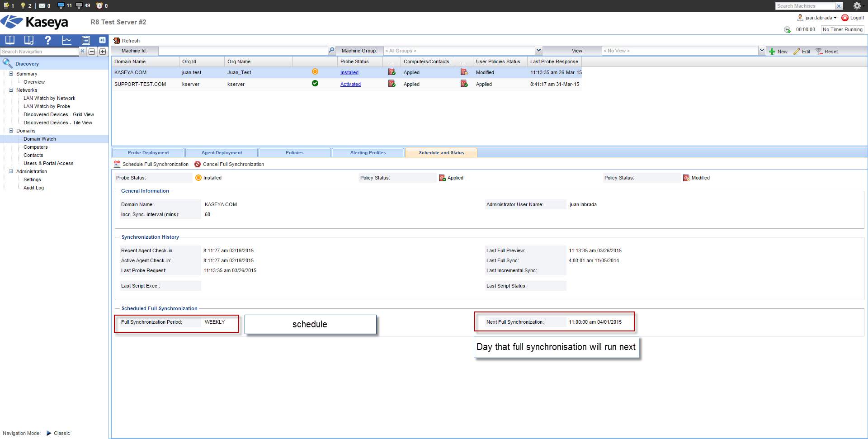This screenshot has height=439, width=868.
Task: Click the line chart icon in navigation toolbar
Action: point(66,40)
